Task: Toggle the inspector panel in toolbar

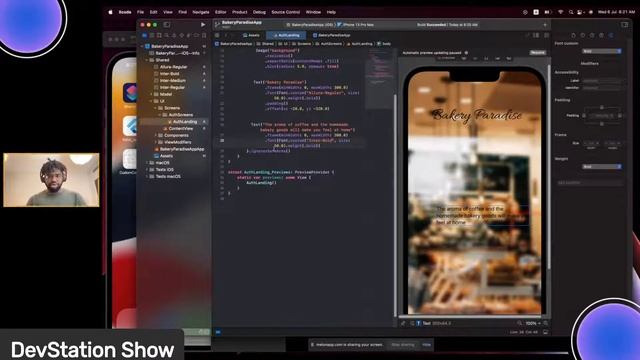Action: 624,25
